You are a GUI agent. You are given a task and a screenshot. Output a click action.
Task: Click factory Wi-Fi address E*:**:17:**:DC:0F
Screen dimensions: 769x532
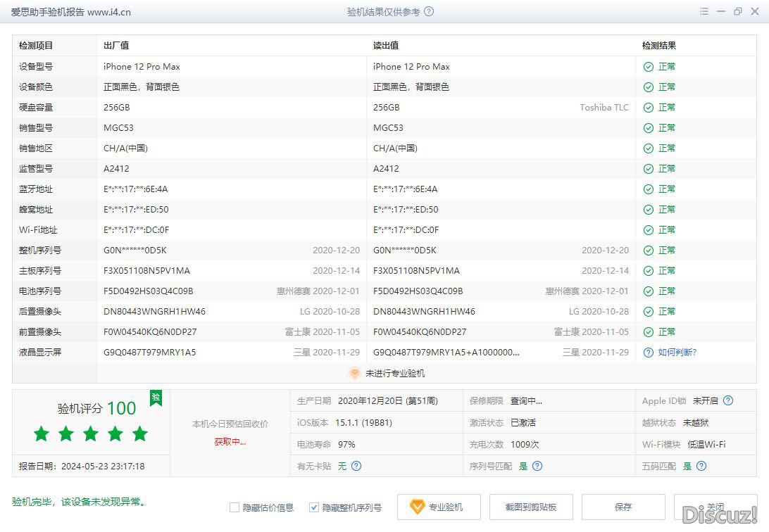137,229
